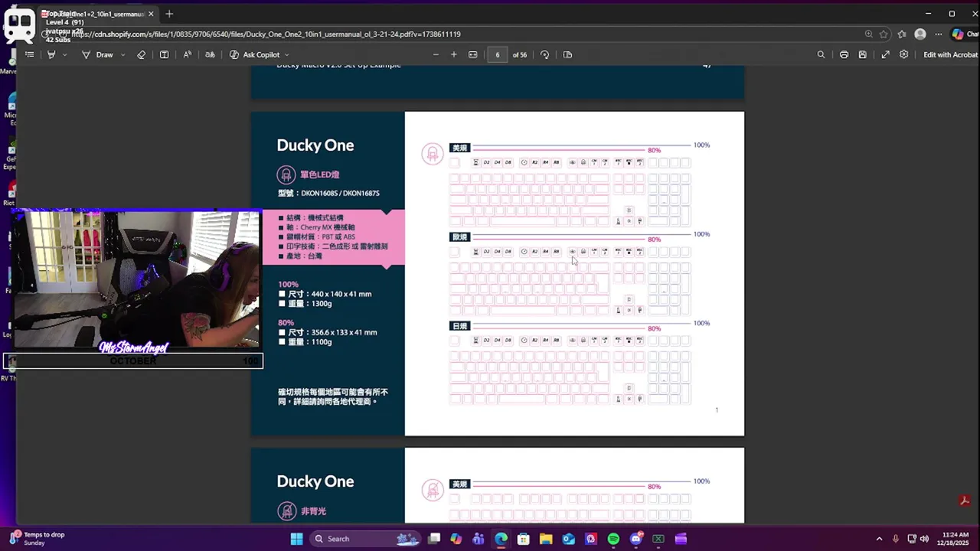The height and width of the screenshot is (551, 980).
Task: Open browser Favorites list
Action: tap(902, 34)
